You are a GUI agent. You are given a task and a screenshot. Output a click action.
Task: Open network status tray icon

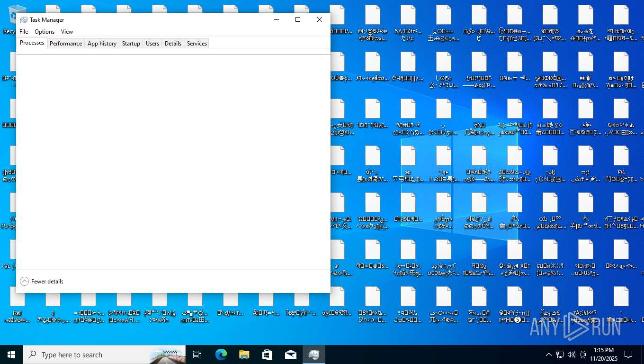click(560, 355)
